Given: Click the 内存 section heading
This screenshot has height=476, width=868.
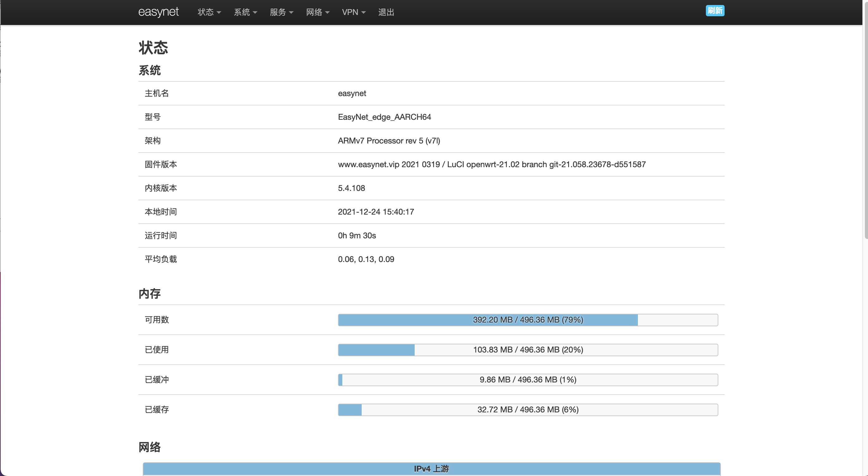Looking at the screenshot, I should pos(150,294).
